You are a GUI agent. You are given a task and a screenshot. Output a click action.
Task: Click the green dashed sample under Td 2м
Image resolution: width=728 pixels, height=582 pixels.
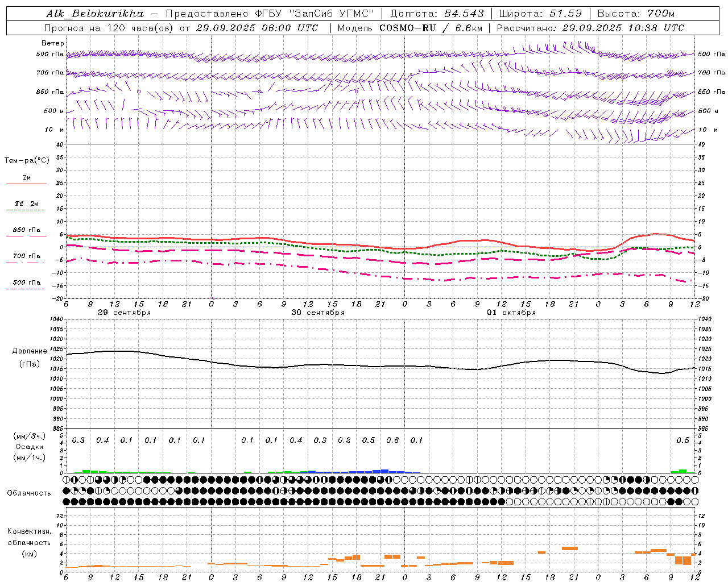25,210
